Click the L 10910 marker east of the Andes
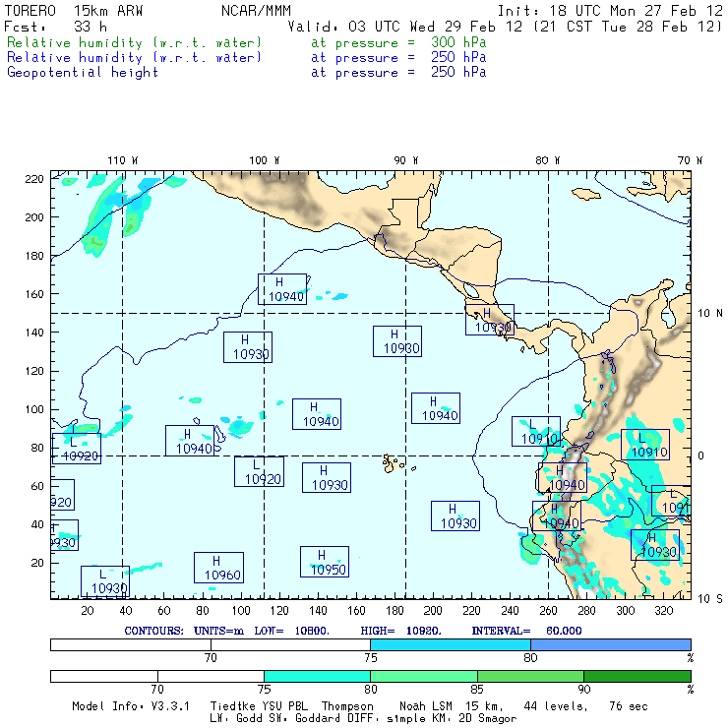This screenshot has width=728, height=728. pyautogui.click(x=645, y=445)
